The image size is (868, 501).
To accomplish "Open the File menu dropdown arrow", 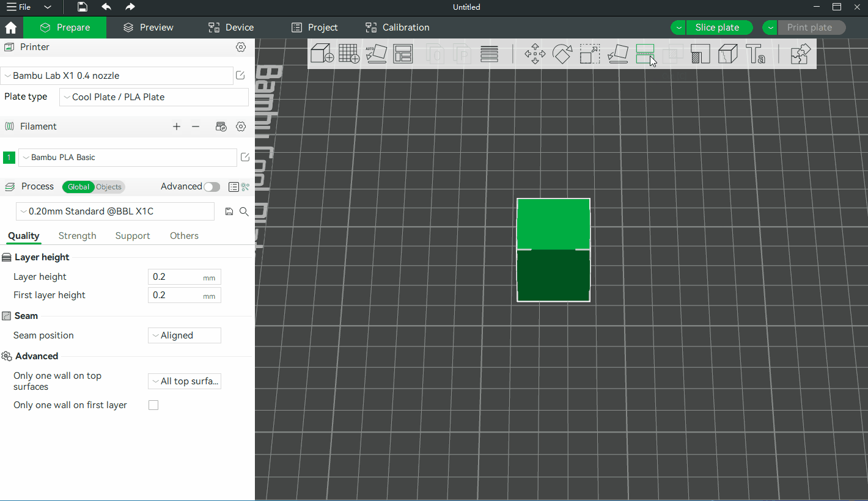I will click(x=48, y=7).
